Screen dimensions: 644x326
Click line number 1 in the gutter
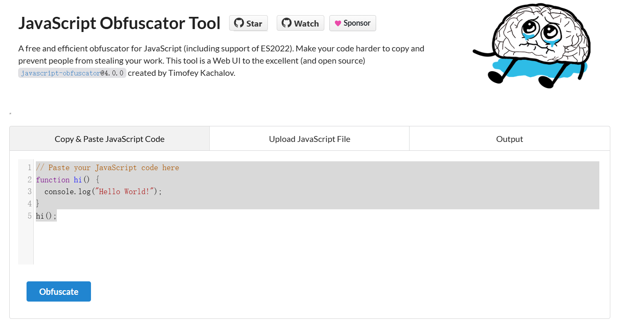(x=29, y=168)
